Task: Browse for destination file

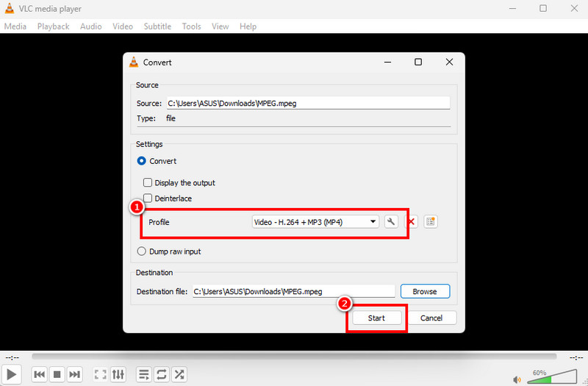Action: tap(425, 291)
